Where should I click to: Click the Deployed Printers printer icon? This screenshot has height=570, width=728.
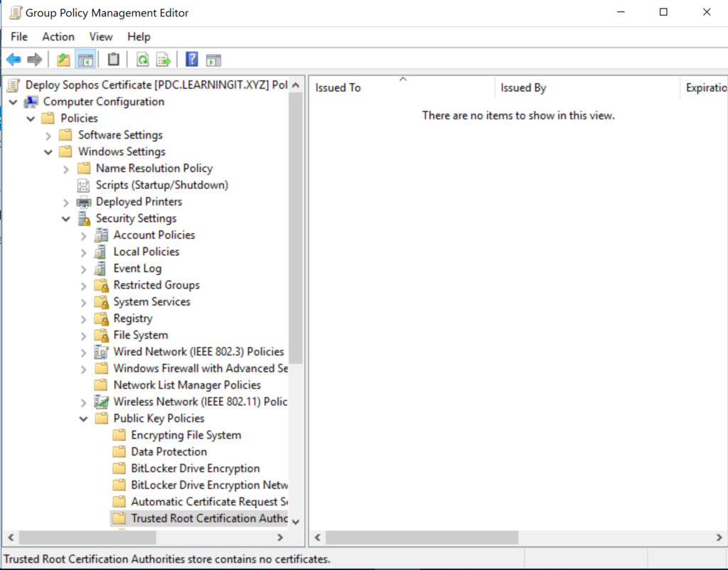coord(84,202)
